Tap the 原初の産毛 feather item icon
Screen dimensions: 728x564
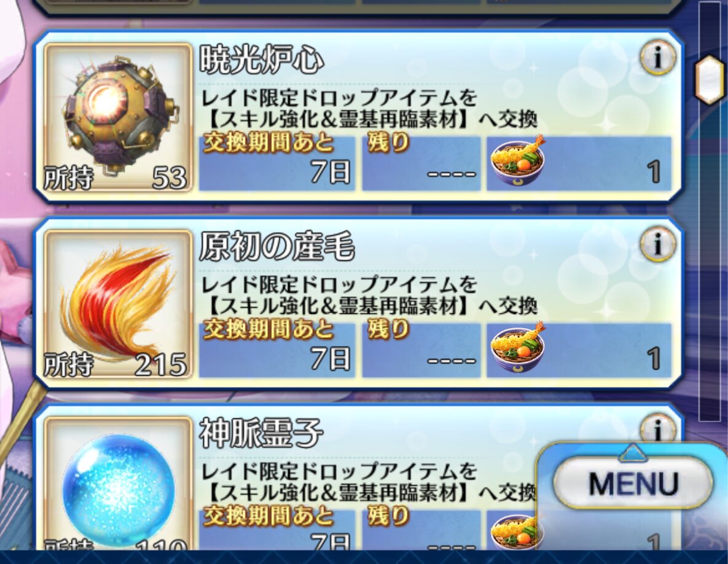point(117,304)
